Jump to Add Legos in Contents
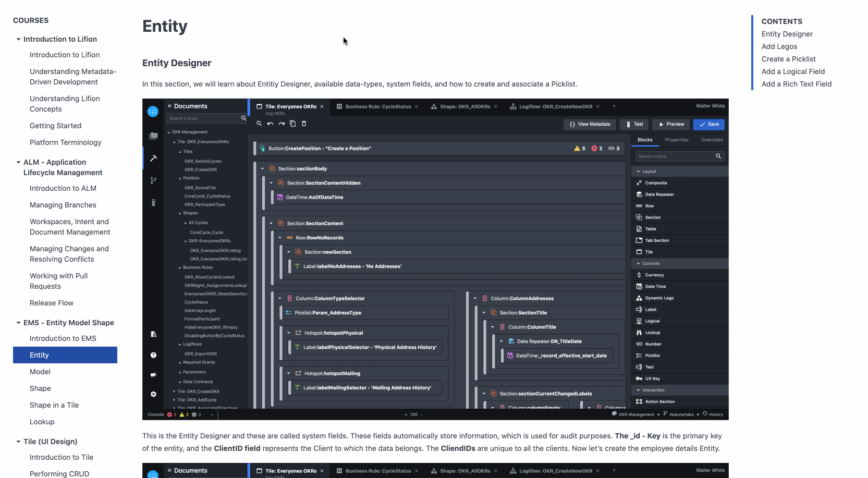Image resolution: width=868 pixels, height=478 pixels. tap(779, 46)
